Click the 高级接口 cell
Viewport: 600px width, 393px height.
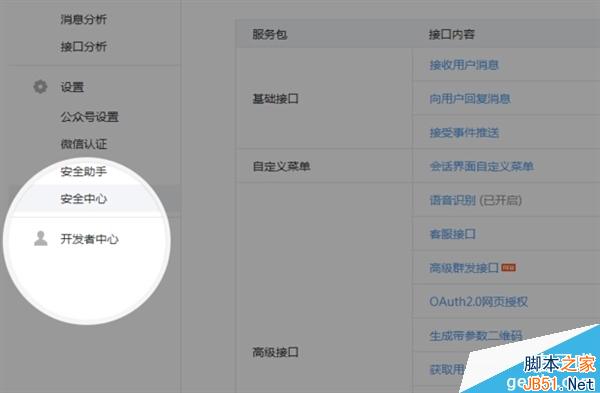(275, 352)
